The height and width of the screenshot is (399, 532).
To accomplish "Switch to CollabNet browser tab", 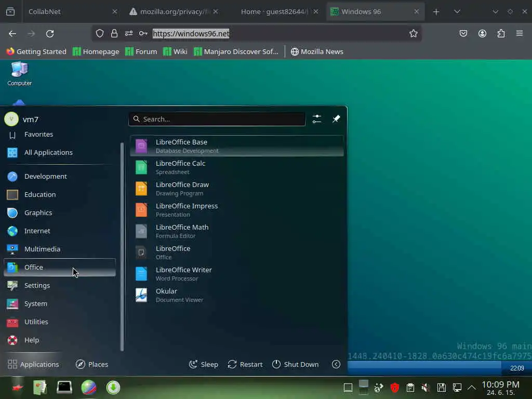I will click(x=71, y=11).
